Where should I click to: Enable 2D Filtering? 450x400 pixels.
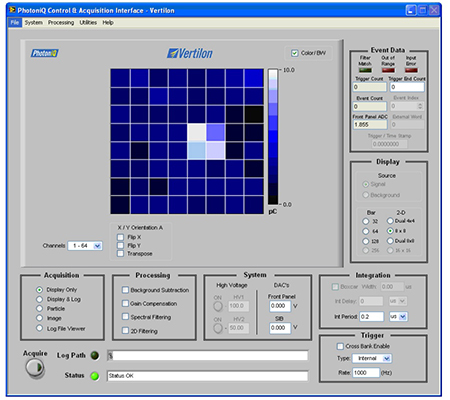[x=125, y=331]
